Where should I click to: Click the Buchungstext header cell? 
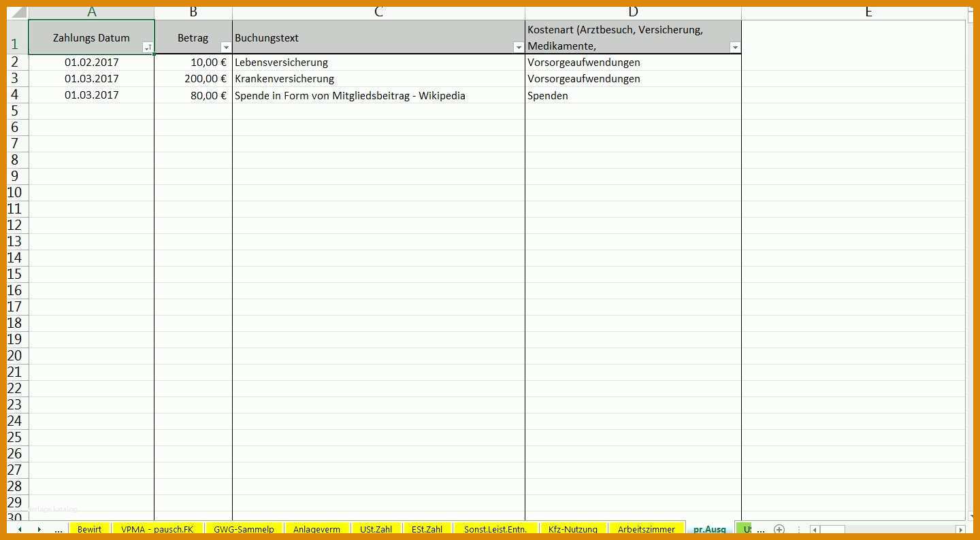click(378, 37)
